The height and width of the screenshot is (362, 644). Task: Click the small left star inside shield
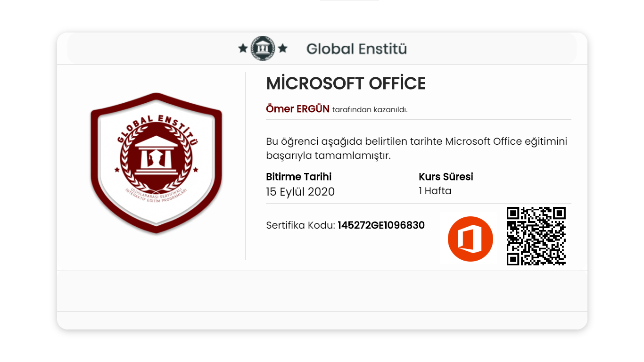coord(117,170)
